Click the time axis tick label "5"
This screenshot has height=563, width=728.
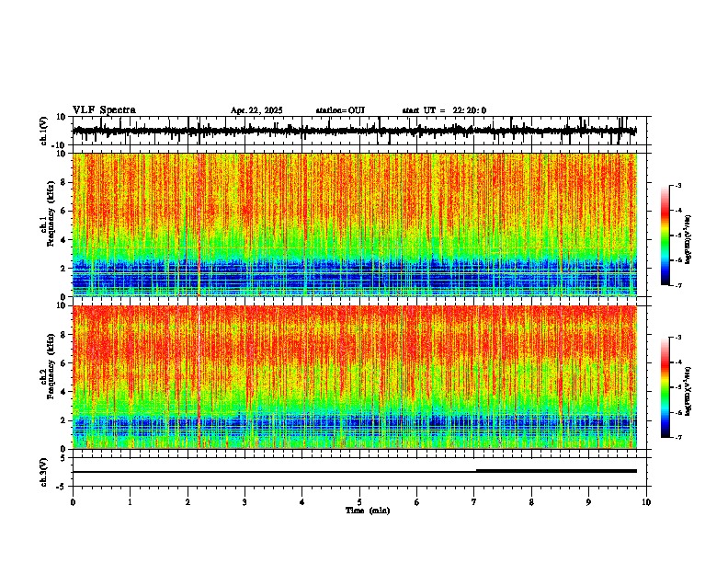tap(359, 502)
